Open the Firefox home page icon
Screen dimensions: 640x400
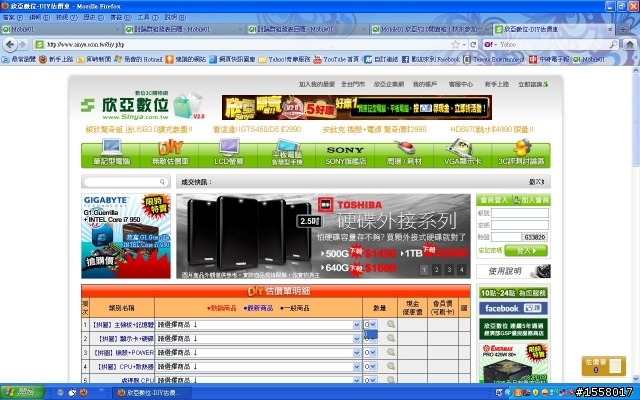630,44
